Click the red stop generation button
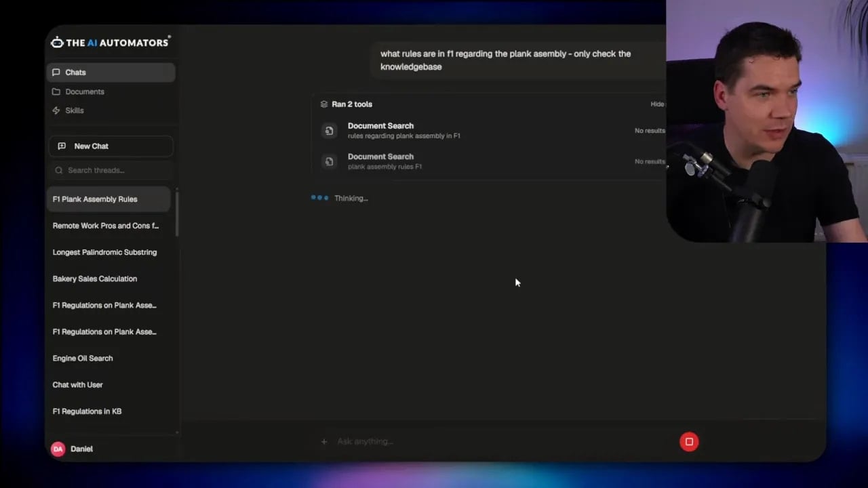This screenshot has width=868, height=488. (689, 442)
